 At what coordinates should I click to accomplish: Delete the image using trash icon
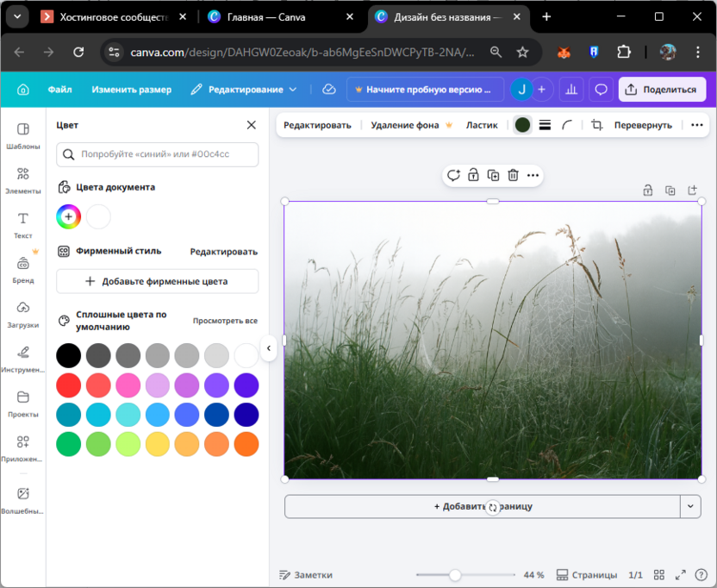[513, 176]
